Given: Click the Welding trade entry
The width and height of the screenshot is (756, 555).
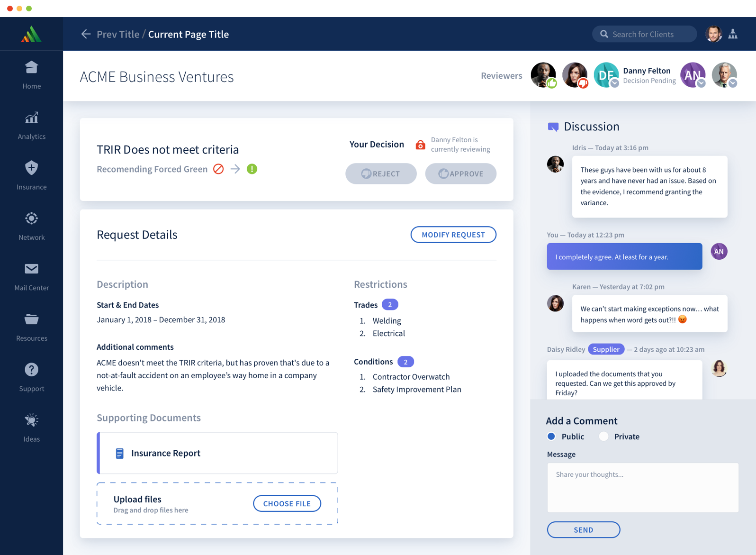Looking at the screenshot, I should tap(387, 321).
